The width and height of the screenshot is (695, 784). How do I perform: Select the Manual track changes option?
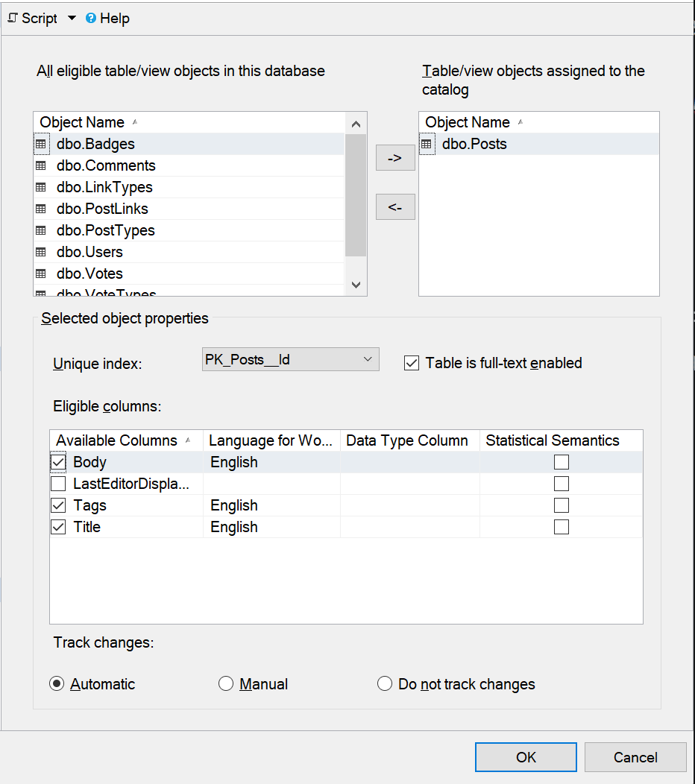pos(226,684)
